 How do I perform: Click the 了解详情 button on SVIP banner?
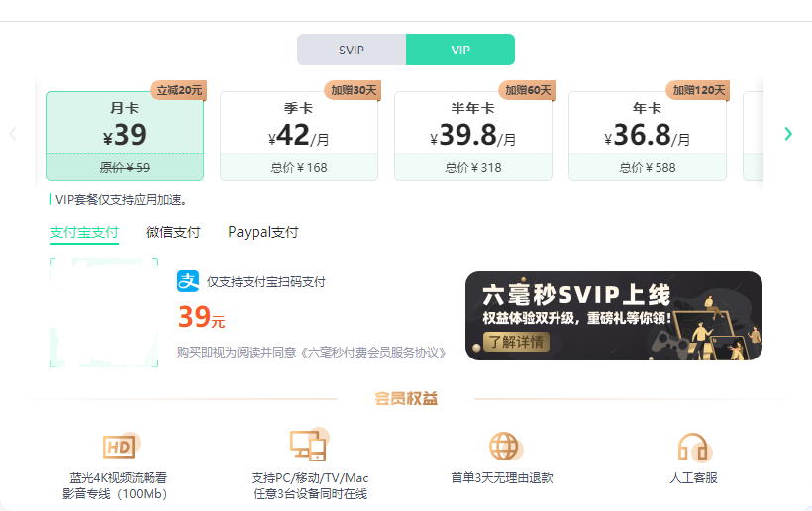(x=516, y=342)
